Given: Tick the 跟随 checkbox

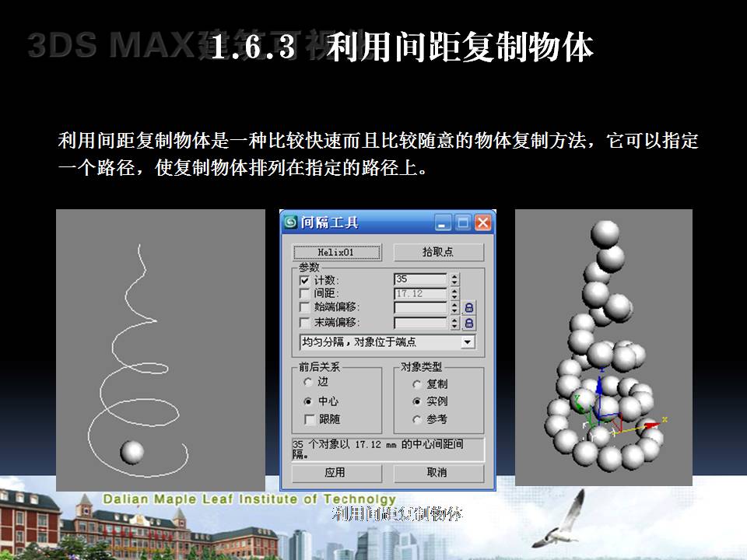Looking at the screenshot, I should pyautogui.click(x=310, y=419).
